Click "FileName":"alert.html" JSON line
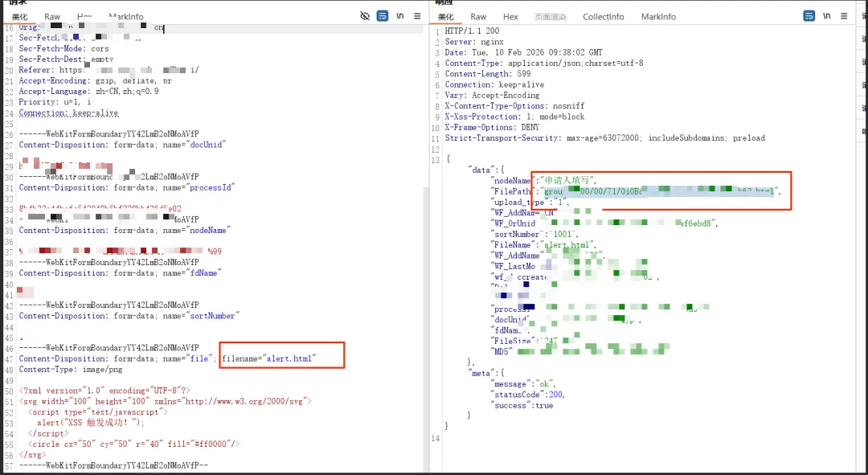Image resolution: width=868 pixels, height=475 pixels. [x=543, y=244]
